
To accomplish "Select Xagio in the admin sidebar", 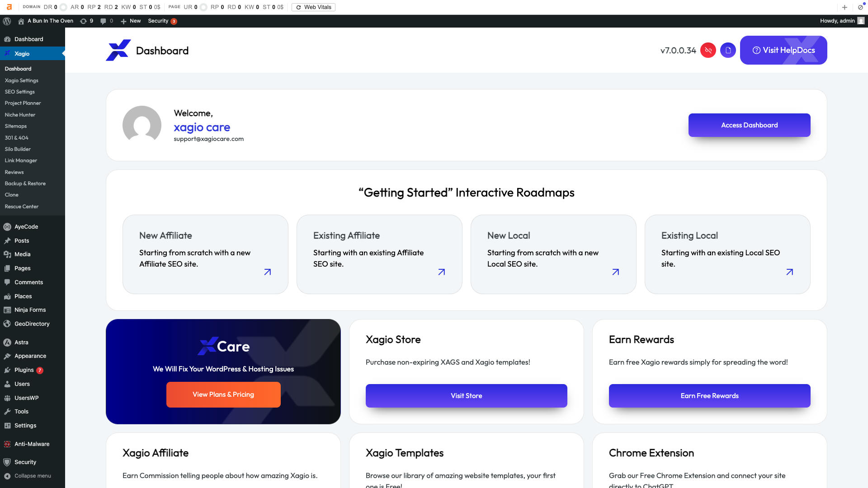I will click(33, 53).
